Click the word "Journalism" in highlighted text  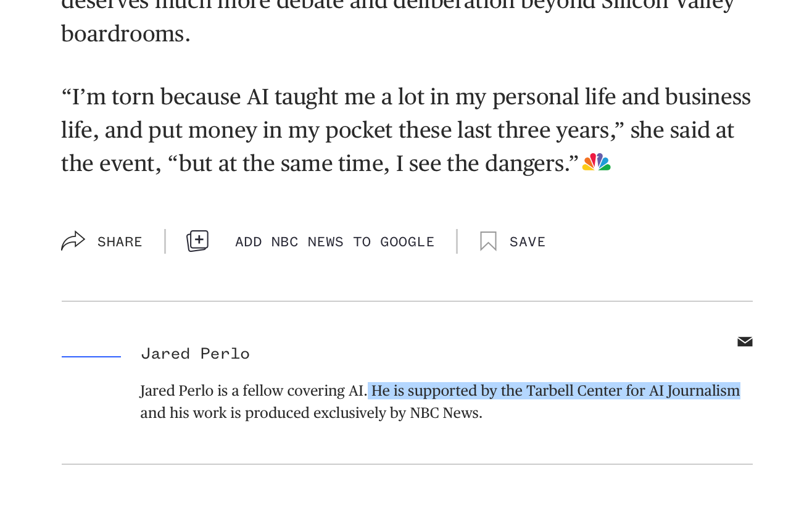703,391
